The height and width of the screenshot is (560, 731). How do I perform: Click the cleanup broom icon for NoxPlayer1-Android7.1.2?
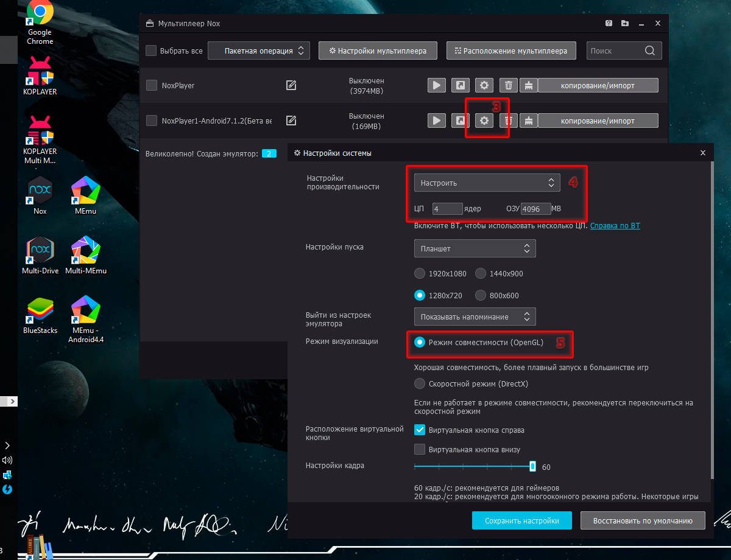pos(528,121)
